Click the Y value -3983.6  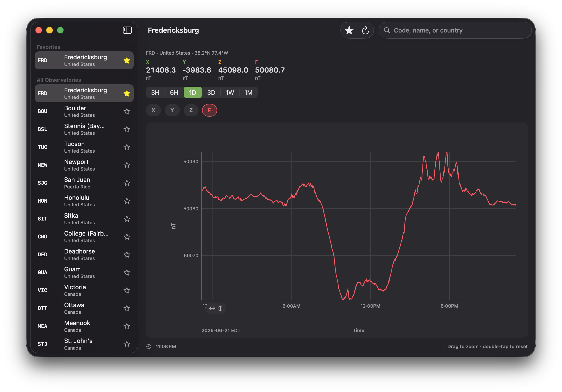[x=197, y=70]
